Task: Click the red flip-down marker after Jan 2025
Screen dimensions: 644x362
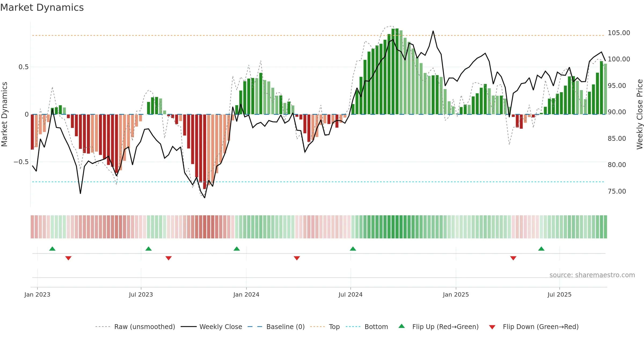Action: tap(513, 258)
